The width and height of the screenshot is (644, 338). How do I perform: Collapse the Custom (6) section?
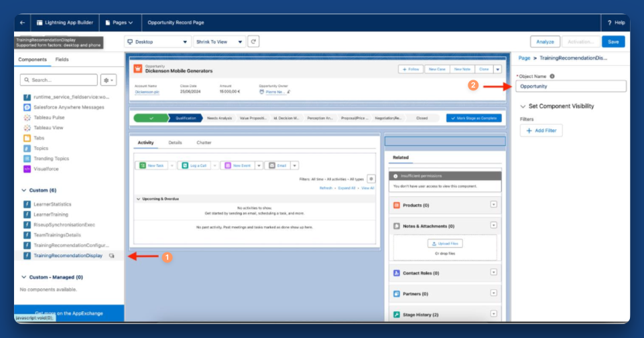pyautogui.click(x=24, y=190)
